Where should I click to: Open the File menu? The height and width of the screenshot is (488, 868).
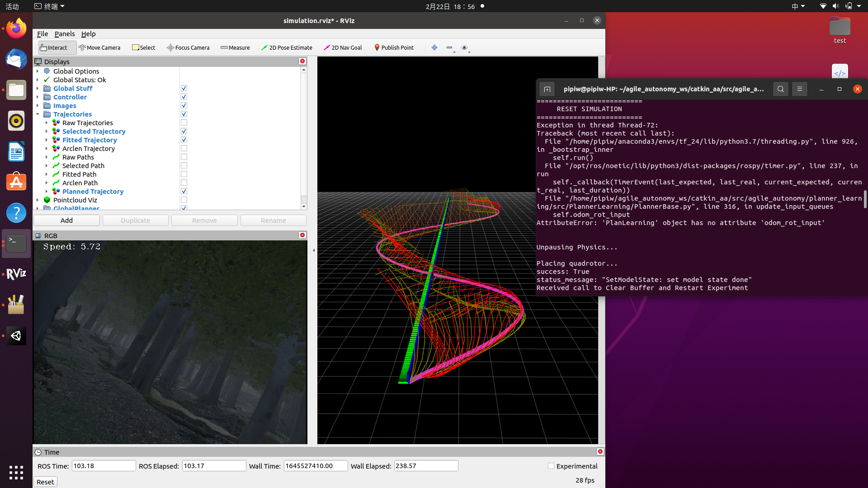click(x=42, y=34)
